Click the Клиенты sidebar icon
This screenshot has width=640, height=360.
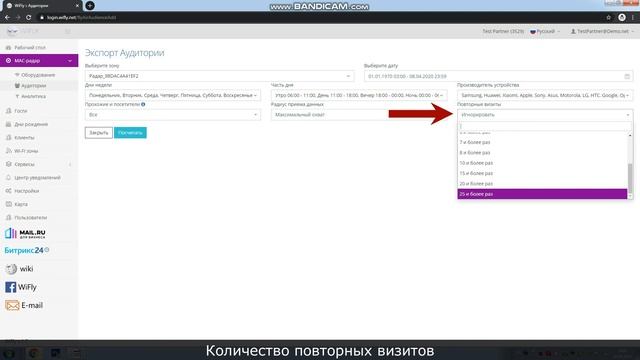click(8, 138)
